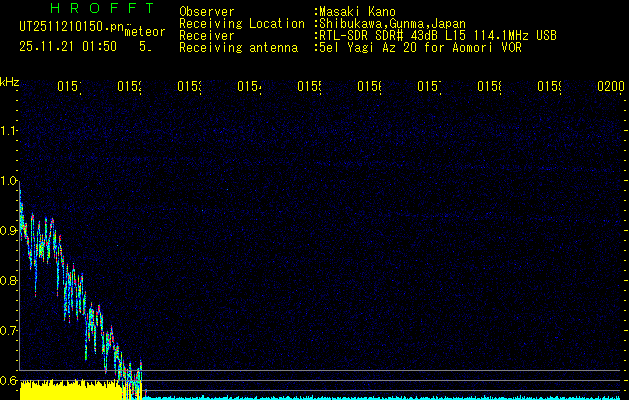Click the HROFFT title text
This screenshot has height=400, width=629.
click(x=103, y=8)
